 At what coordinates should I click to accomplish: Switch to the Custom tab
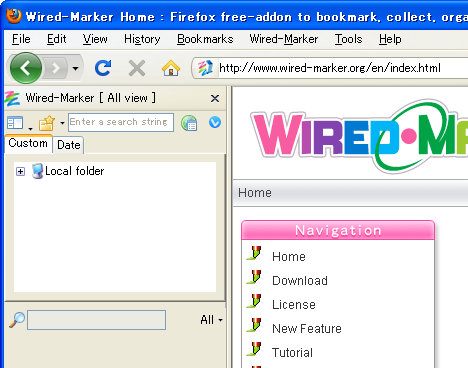(x=28, y=143)
